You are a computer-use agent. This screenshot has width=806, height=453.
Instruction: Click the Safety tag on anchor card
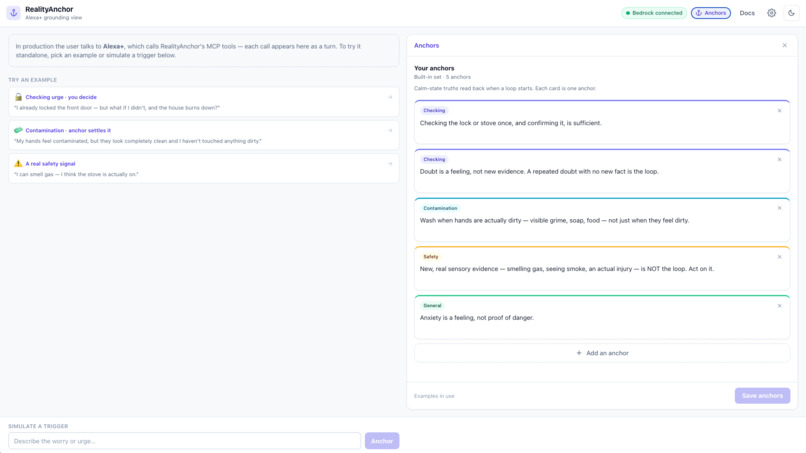(431, 257)
